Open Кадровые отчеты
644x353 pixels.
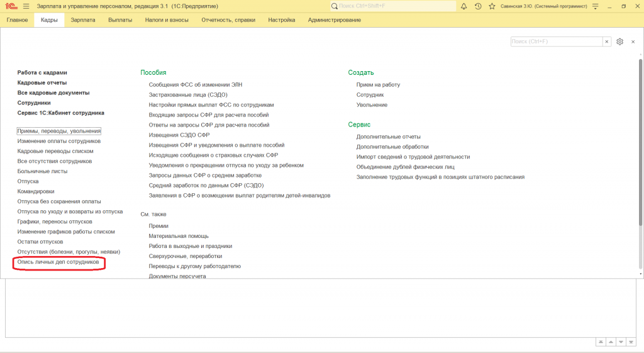(42, 82)
